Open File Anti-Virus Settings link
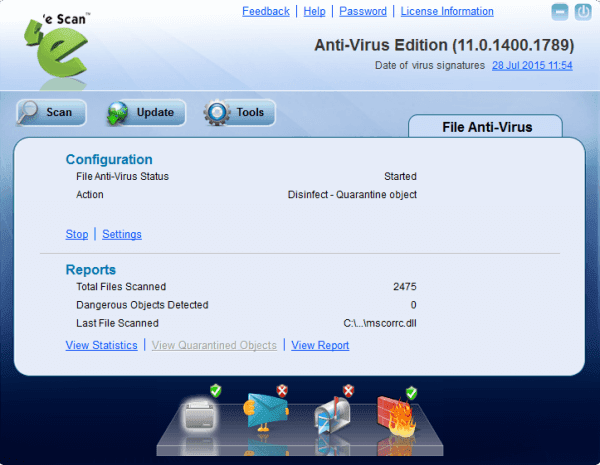 [x=122, y=234]
